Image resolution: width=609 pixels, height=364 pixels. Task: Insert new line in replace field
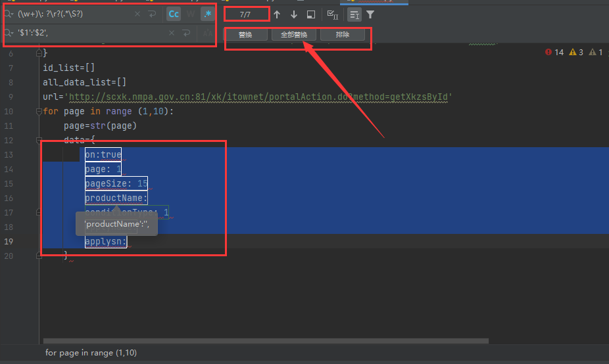pos(186,33)
